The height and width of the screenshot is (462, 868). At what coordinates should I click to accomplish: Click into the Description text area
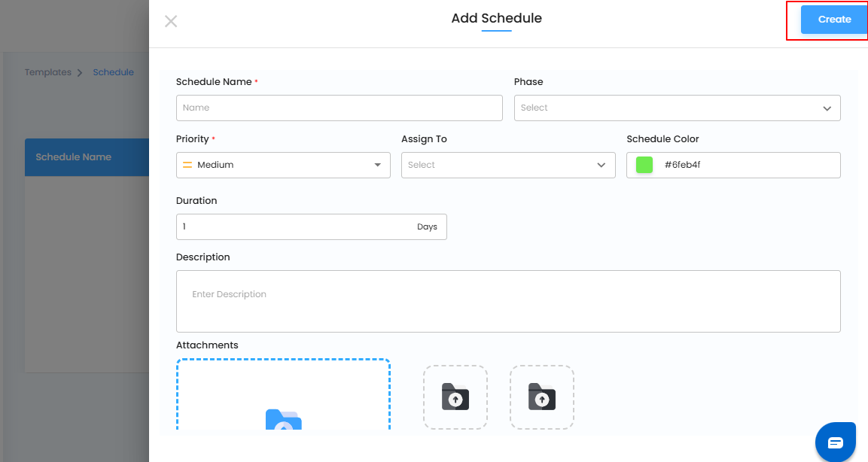(x=508, y=301)
